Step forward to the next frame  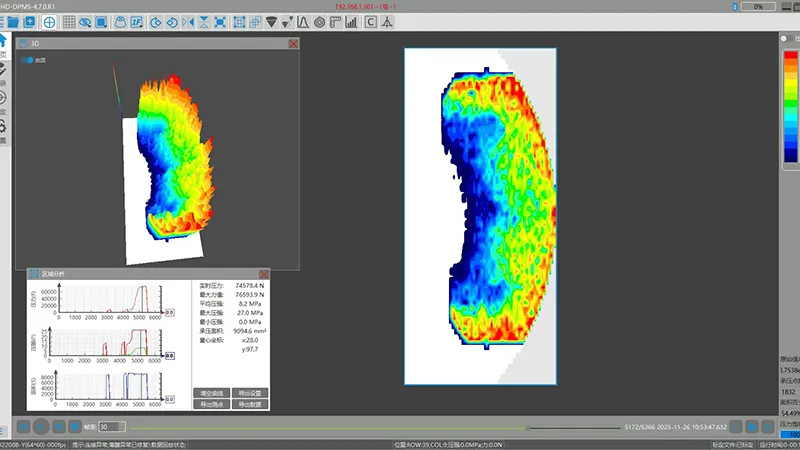tap(59, 427)
